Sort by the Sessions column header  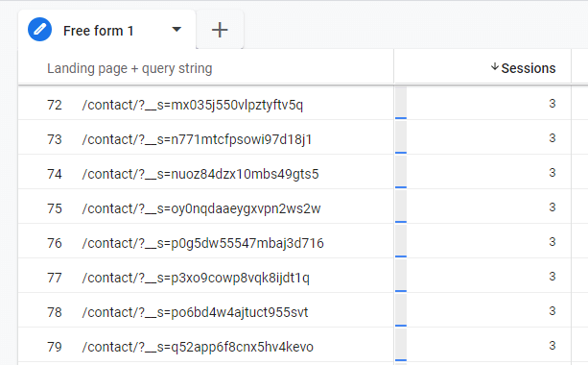(528, 68)
